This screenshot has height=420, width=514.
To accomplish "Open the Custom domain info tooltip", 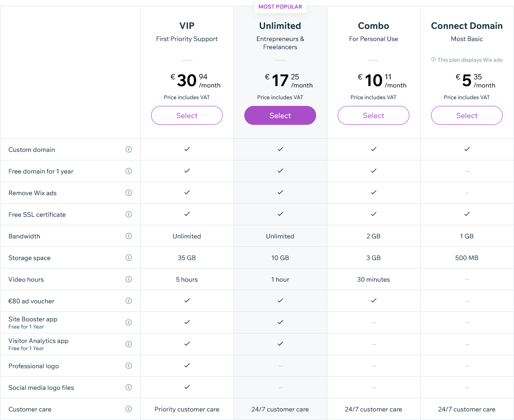I will click(128, 149).
